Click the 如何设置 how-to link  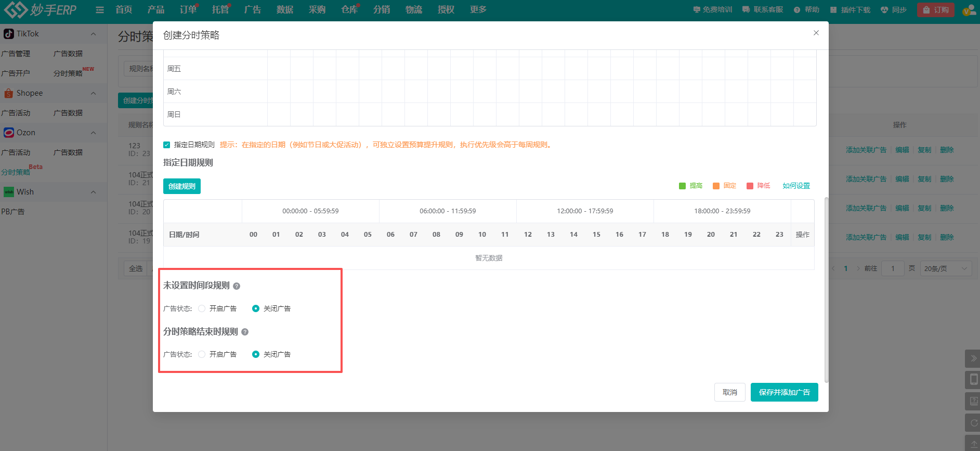[796, 186]
